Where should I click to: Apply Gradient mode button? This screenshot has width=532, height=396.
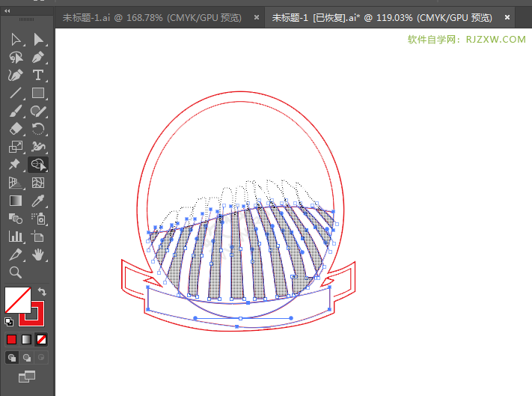pyautogui.click(x=26, y=339)
